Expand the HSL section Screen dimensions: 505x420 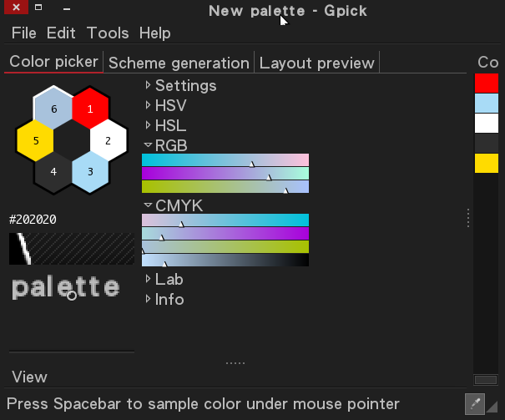(165, 125)
